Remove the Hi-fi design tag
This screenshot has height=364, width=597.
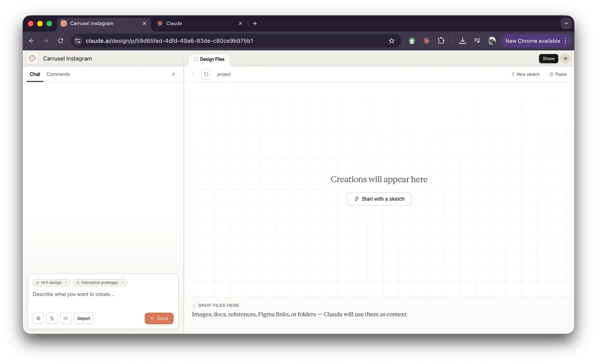66,283
